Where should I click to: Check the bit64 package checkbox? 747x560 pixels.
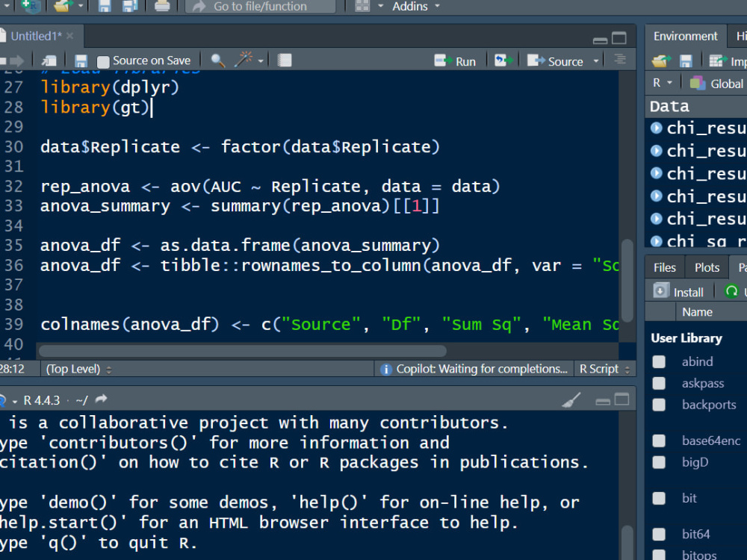point(659,535)
